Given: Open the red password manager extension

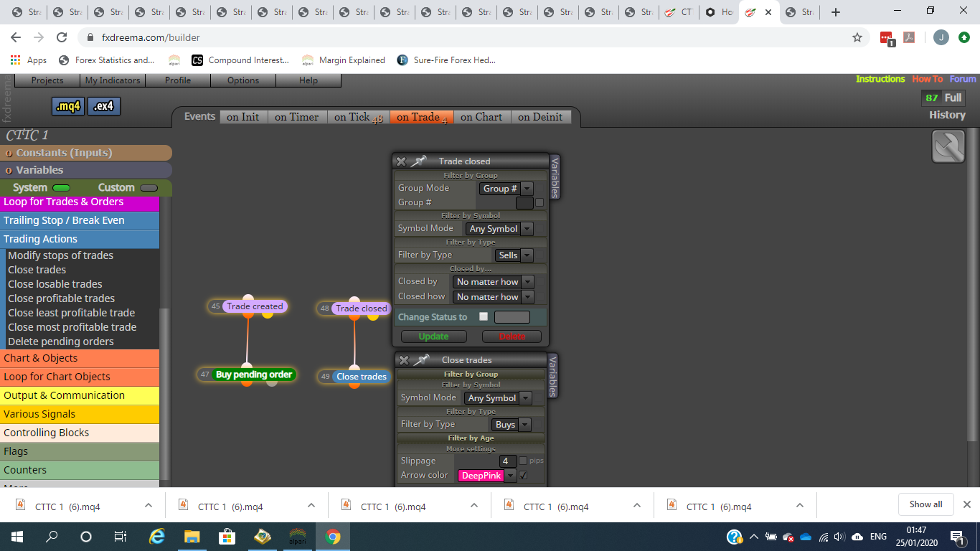Looking at the screenshot, I should coord(887,37).
